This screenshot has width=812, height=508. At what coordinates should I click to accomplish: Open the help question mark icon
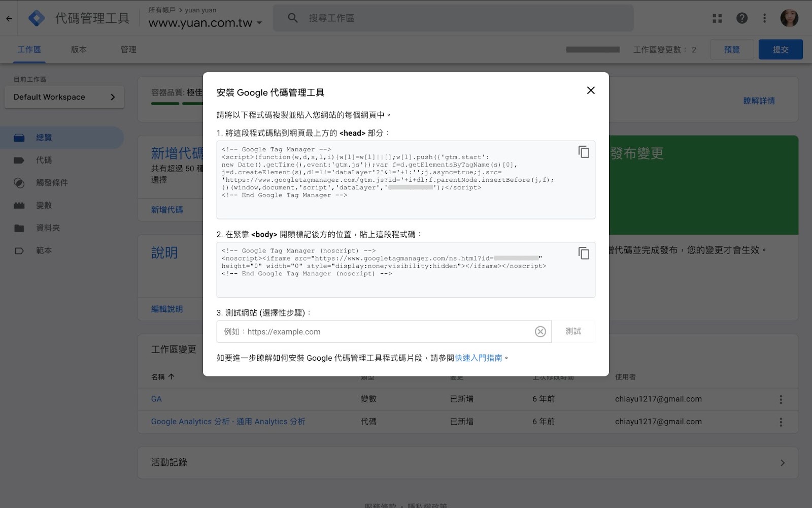741,18
